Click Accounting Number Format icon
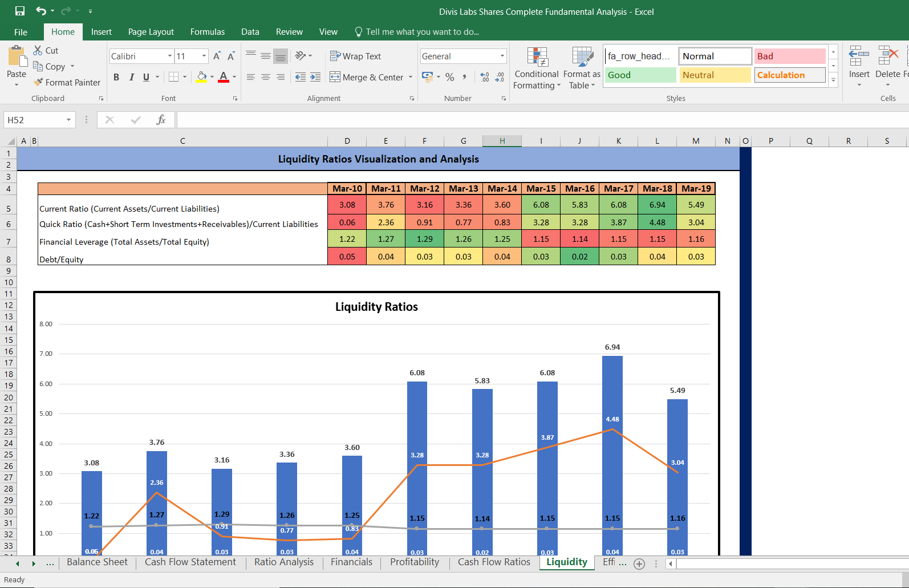This screenshot has height=588, width=909. 427,76
